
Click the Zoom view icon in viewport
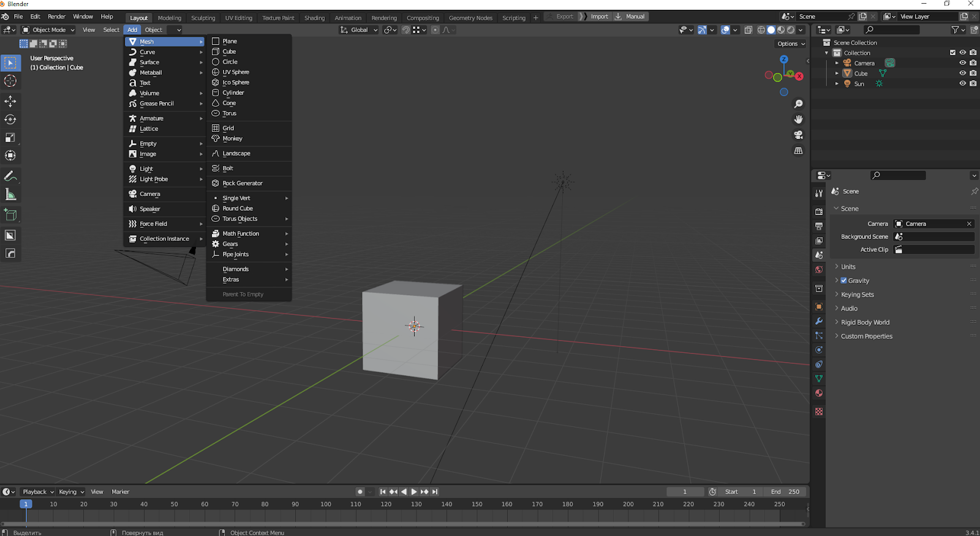point(798,104)
